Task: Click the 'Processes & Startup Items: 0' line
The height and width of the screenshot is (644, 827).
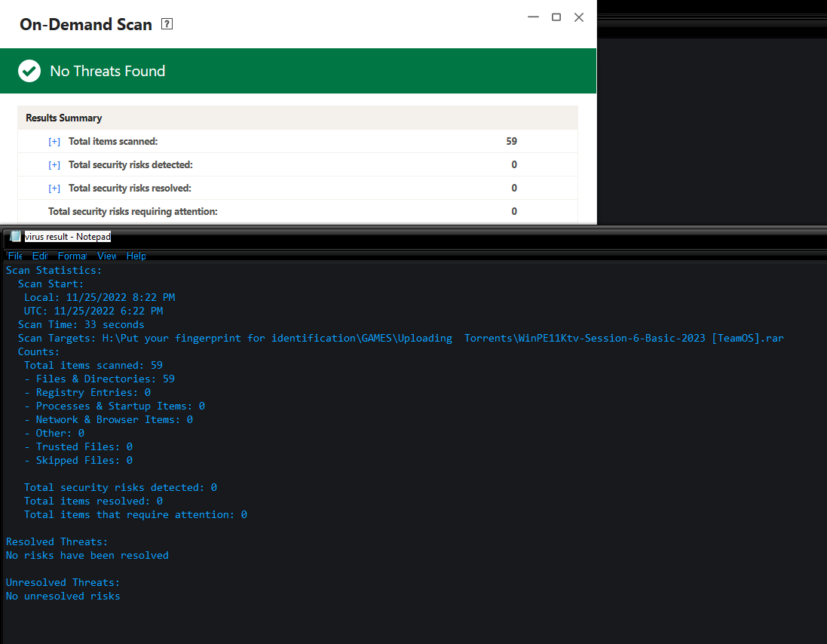Action: point(115,406)
